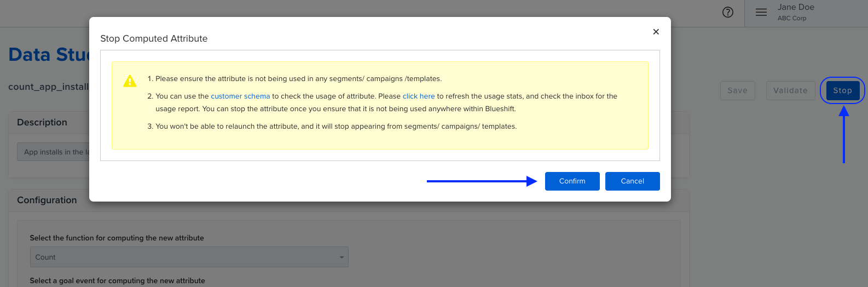Open the customer schema link
The height and width of the screenshot is (287, 868).
click(x=240, y=96)
